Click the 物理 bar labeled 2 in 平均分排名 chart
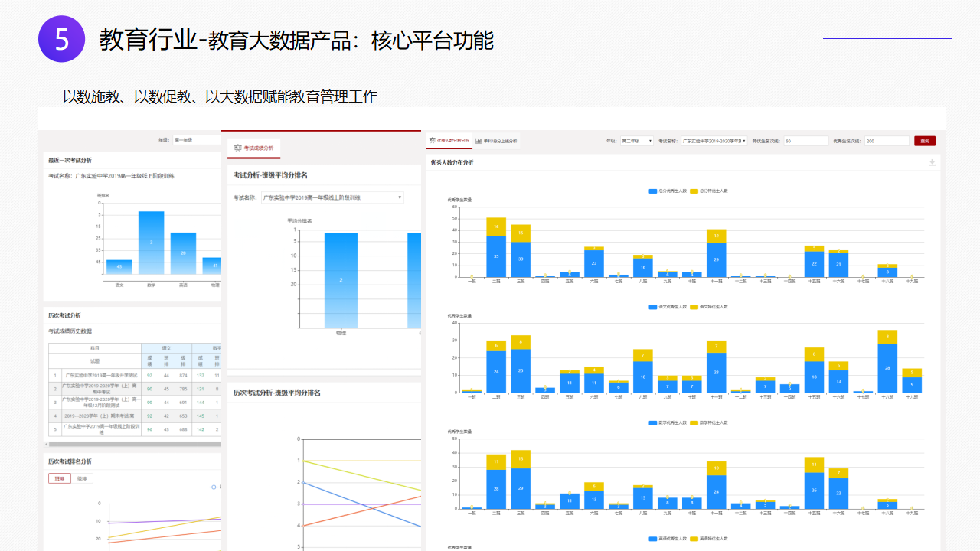 point(341,280)
